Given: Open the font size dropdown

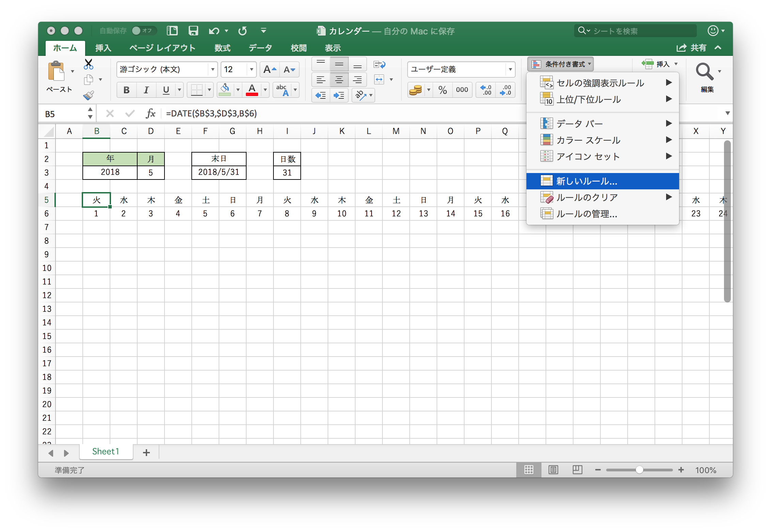Looking at the screenshot, I should 251,69.
